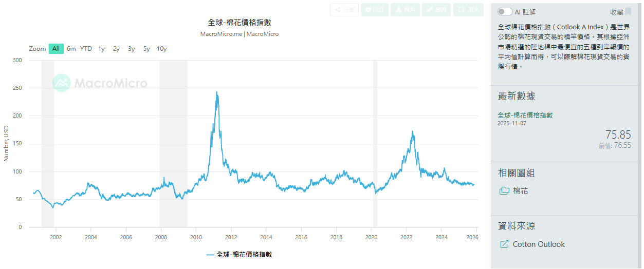Screen dimensions: 644x269
Task: Set zoom range to YTD
Action: (x=86, y=49)
